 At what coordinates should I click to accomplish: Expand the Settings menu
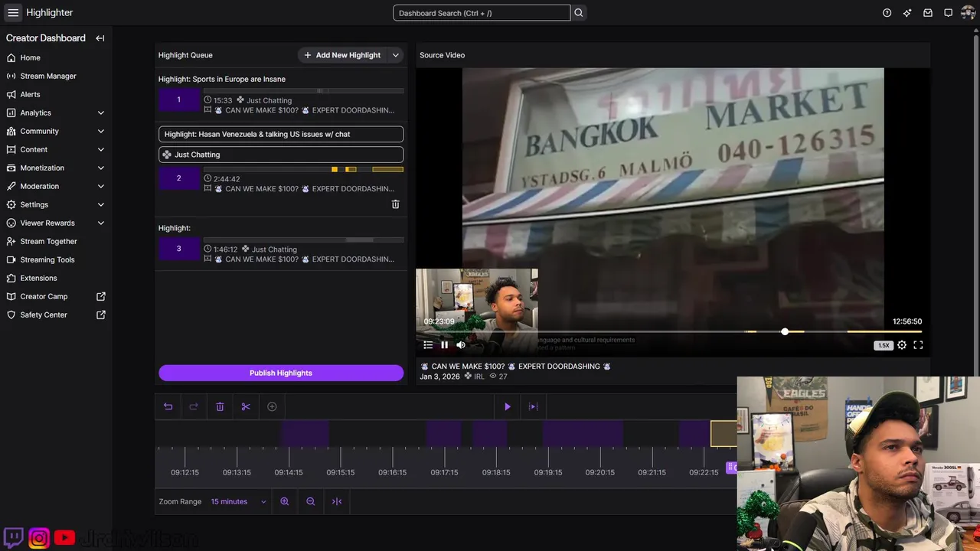click(101, 204)
